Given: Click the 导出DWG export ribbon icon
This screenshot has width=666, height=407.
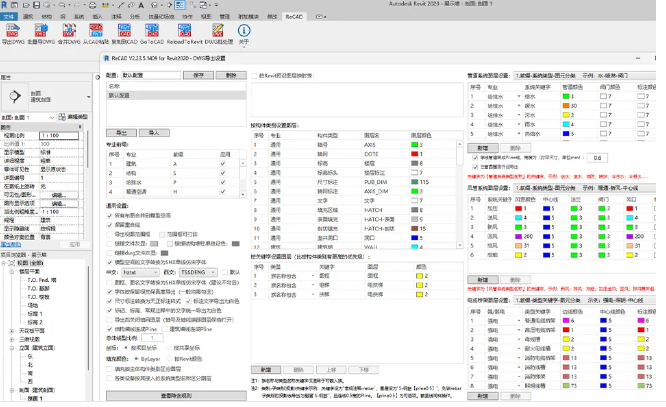Looking at the screenshot, I should [12, 31].
